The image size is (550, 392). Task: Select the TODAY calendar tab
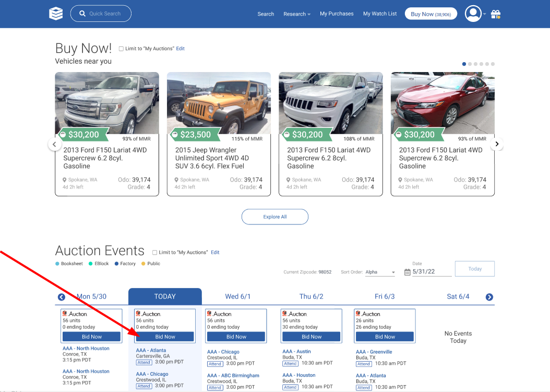pos(165,296)
